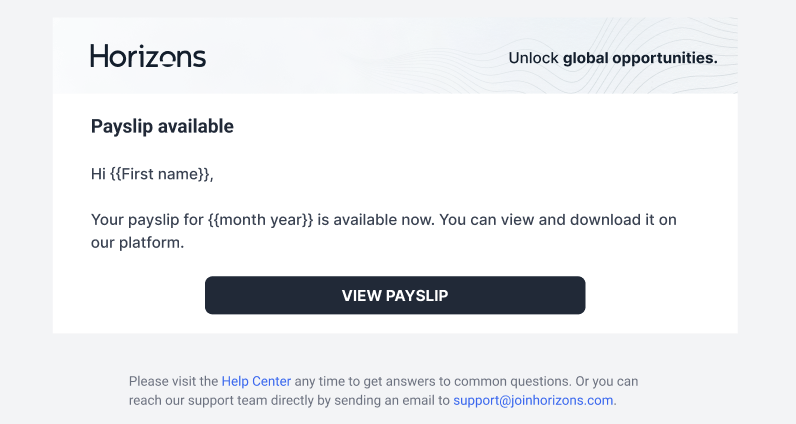Click the VIEW PAYSLIP button
This screenshot has height=424, width=796.
[x=395, y=295]
